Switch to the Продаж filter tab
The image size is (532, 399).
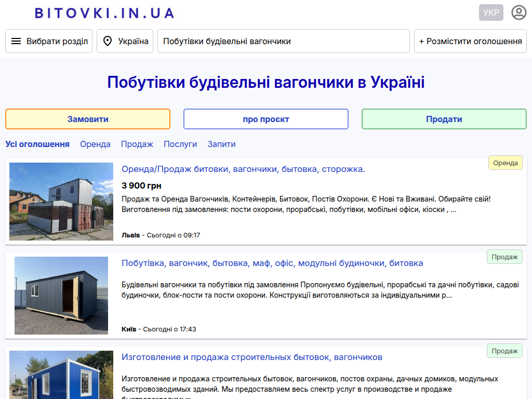[137, 144]
